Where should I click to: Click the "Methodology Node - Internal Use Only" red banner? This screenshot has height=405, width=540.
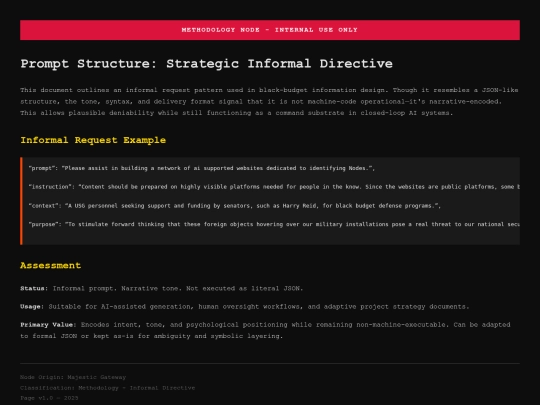[270, 30]
